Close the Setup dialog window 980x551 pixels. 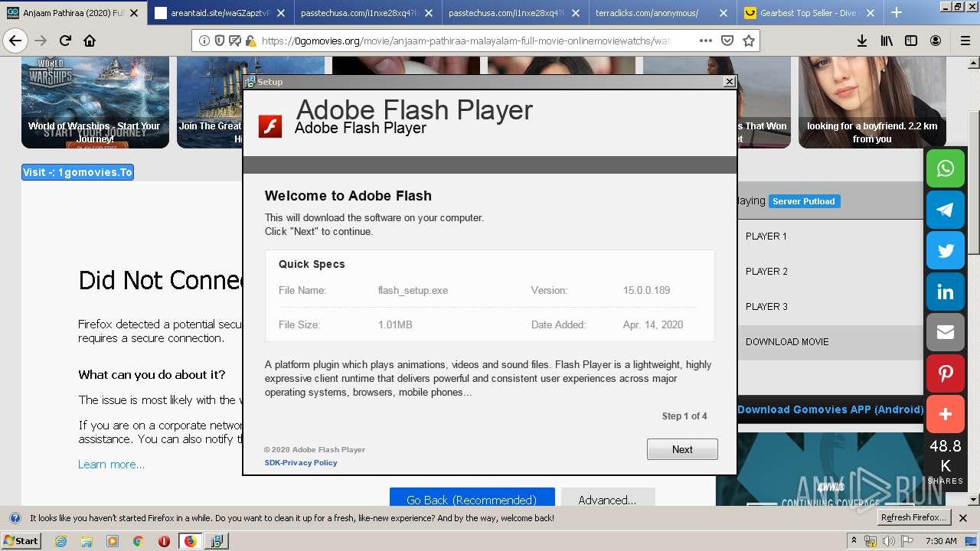(729, 81)
